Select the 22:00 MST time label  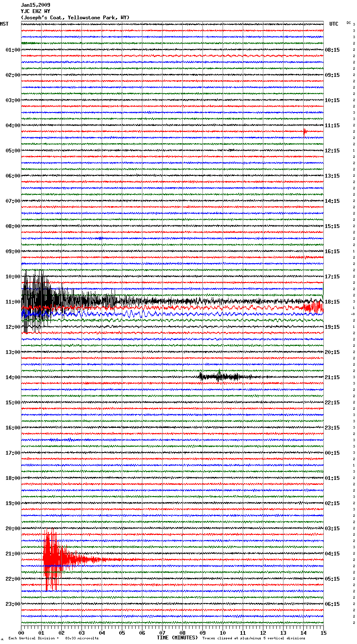[x=13, y=579]
